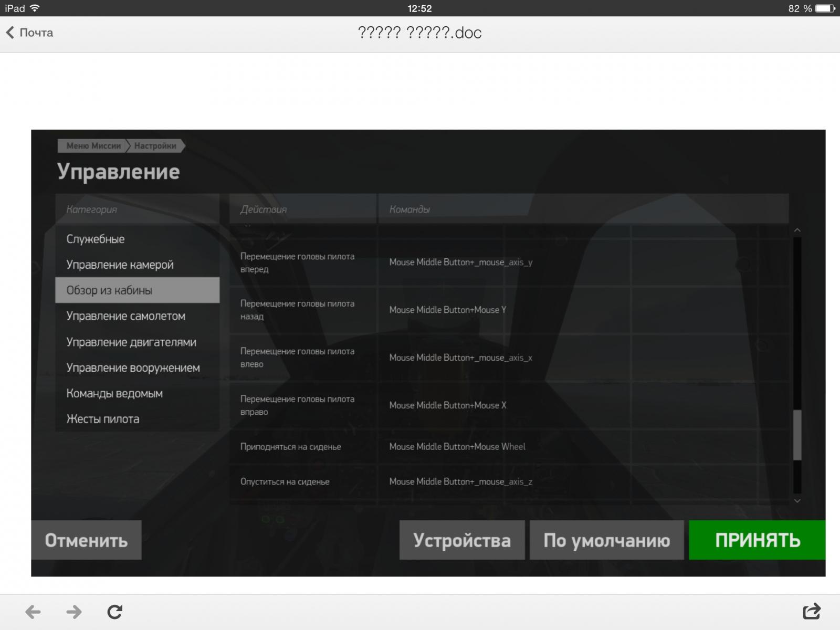Tap the browser back arrow icon
Screen dimensions: 840x630
tap(33, 612)
